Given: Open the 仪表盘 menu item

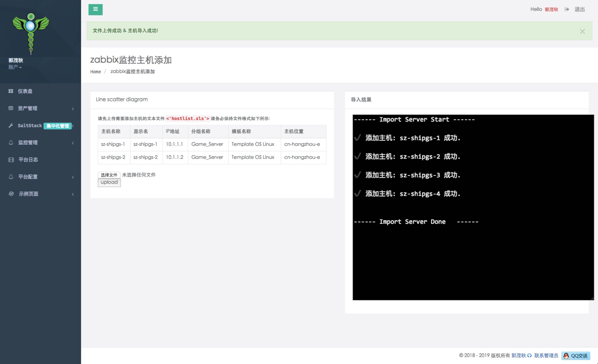Looking at the screenshot, I should [25, 91].
